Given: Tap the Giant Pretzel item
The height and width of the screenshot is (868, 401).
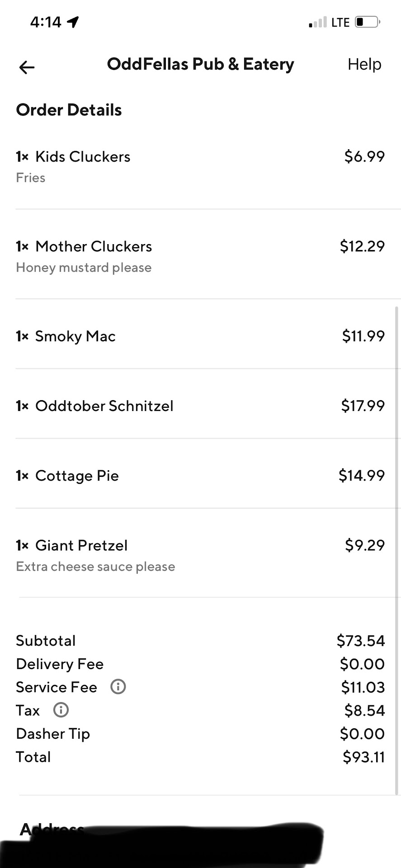Looking at the screenshot, I should 81,546.
